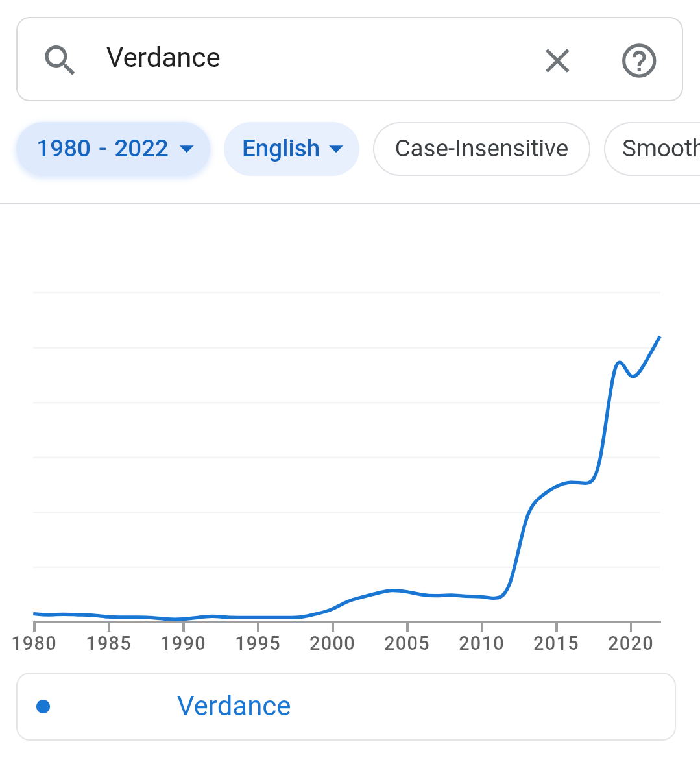The height and width of the screenshot is (766, 700).
Task: Click the search magnifier icon
Action: click(60, 60)
